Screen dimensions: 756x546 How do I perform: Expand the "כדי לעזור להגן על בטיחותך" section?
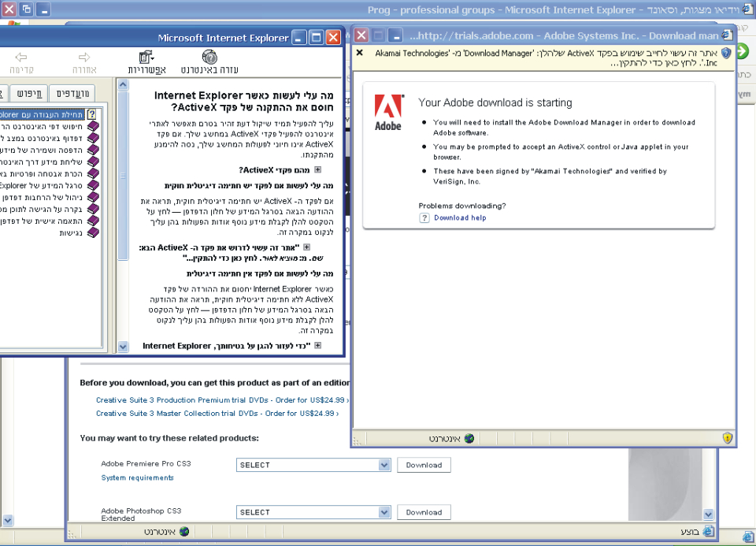(317, 345)
